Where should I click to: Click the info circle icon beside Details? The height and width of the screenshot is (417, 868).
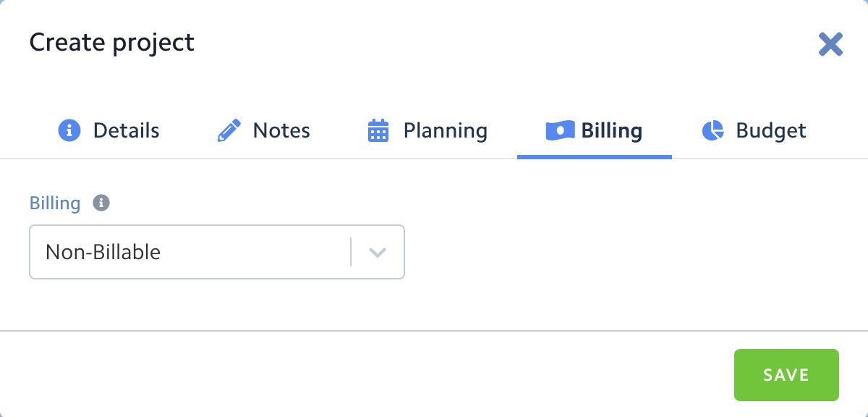coord(69,130)
